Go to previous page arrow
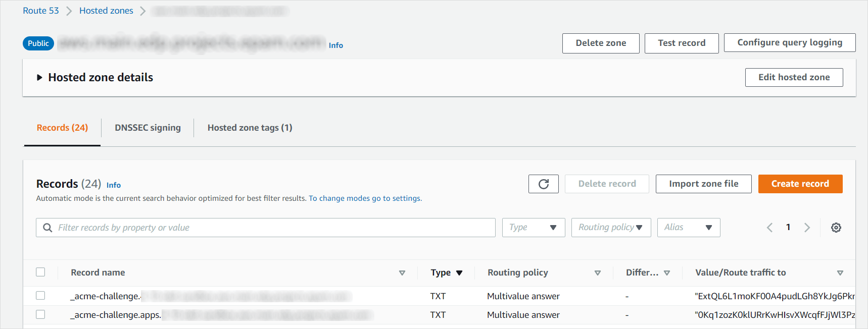 [x=769, y=228]
